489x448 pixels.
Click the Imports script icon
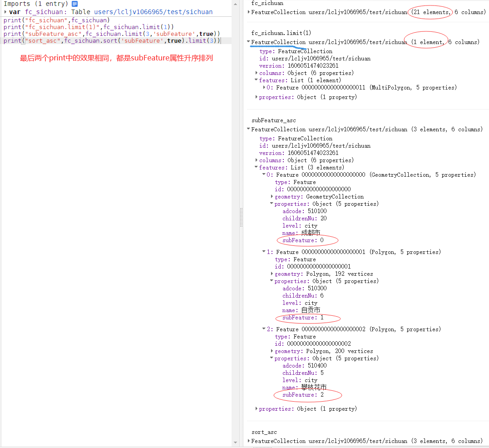pos(74,4)
